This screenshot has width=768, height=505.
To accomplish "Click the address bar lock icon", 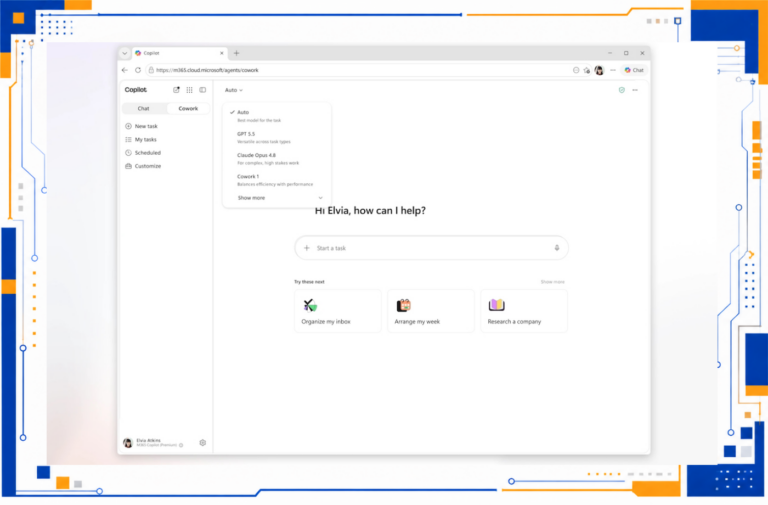I will 151,70.
